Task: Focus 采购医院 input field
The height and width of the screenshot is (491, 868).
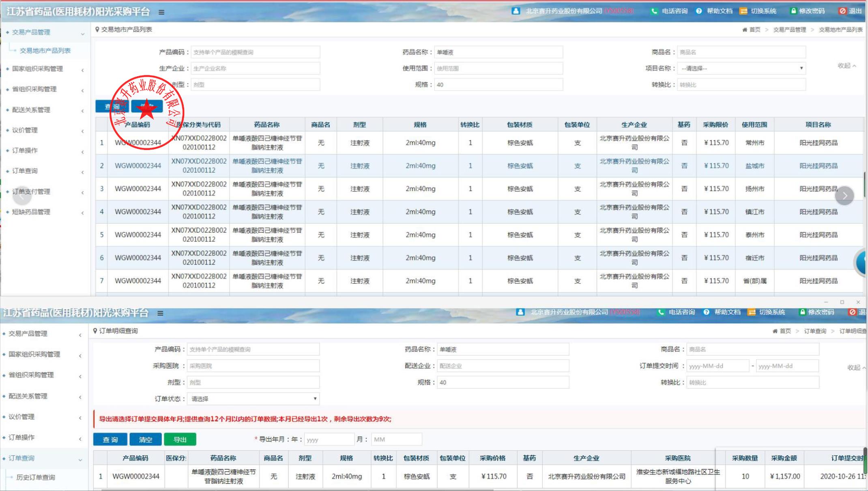Action: tap(254, 366)
